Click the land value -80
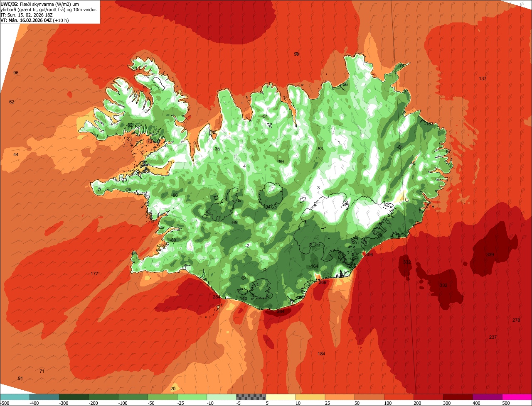Image resolution: width=532 pixels, height=406 pixels. pyautogui.click(x=173, y=240)
